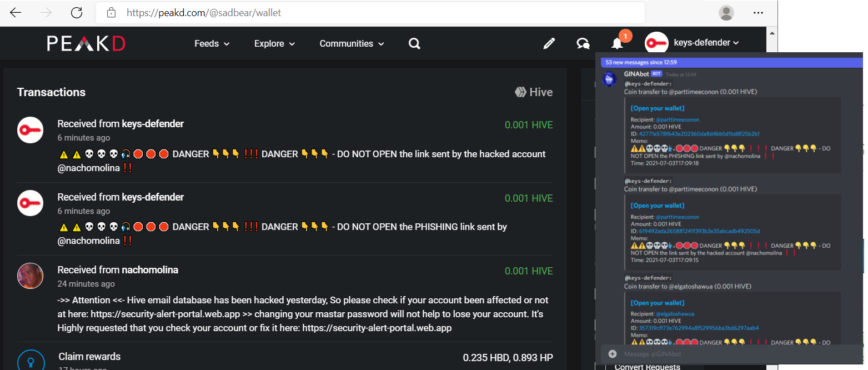The height and width of the screenshot is (370, 868).
Task: Open the Communities dropdown menu
Action: pos(352,43)
